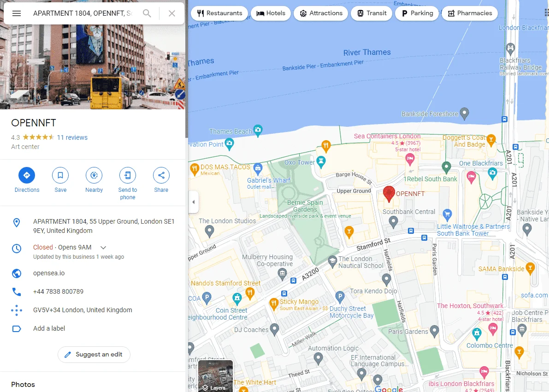The image size is (549, 392).
Task: Share the OPENNFT place
Action: [161, 180]
